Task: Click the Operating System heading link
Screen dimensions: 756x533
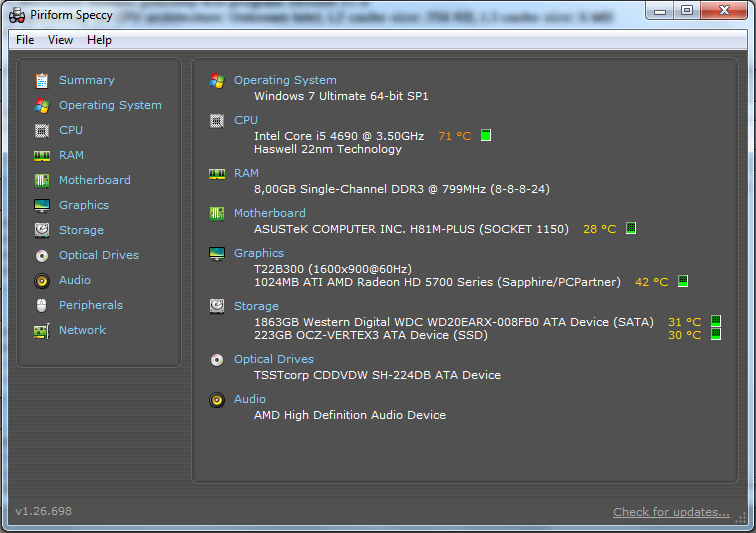Action: coord(285,81)
